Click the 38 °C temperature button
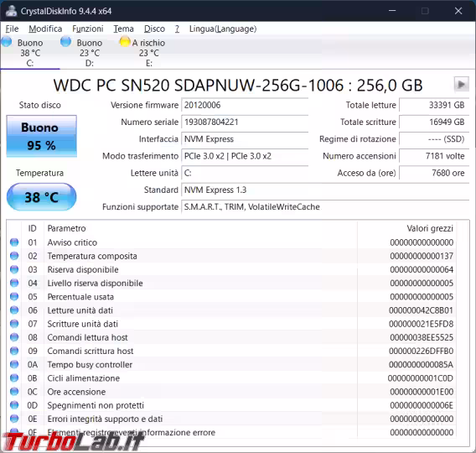The image size is (476, 453). pos(41,197)
